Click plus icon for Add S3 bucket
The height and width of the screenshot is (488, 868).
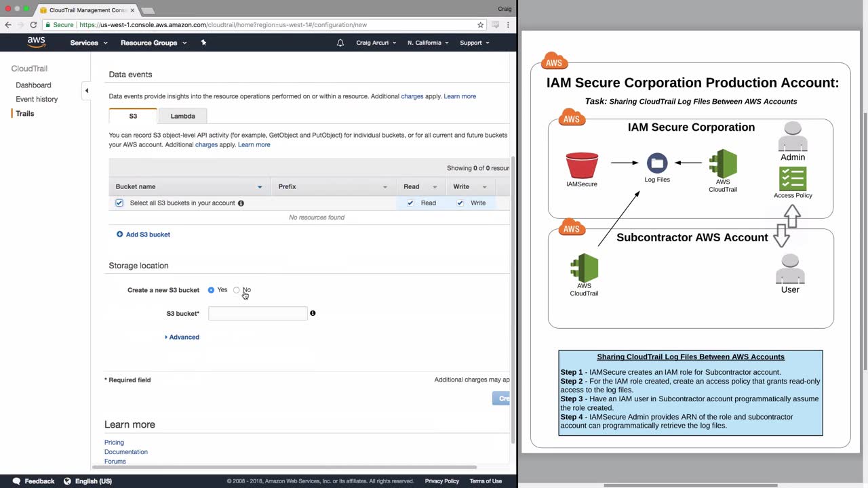[120, 235]
